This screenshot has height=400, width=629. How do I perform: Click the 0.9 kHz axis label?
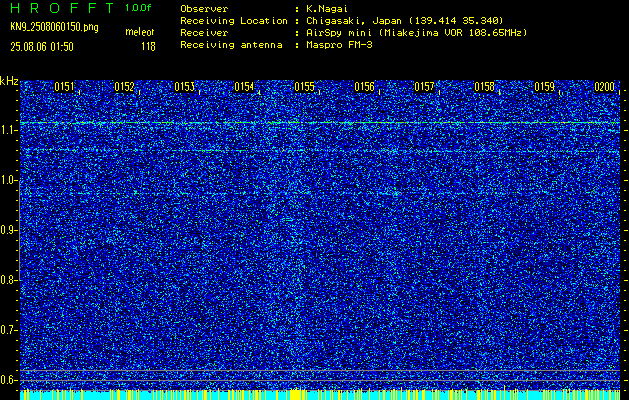pos(7,230)
